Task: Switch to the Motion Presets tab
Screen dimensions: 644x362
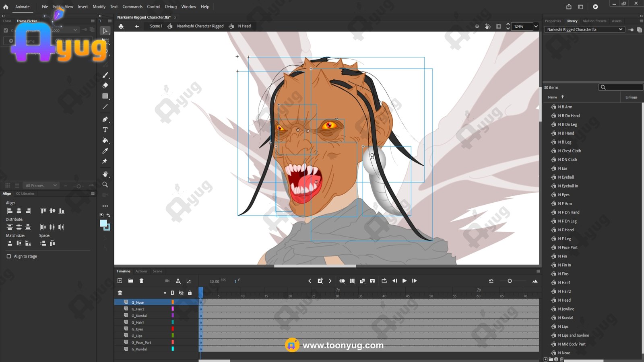Action: pyautogui.click(x=594, y=21)
